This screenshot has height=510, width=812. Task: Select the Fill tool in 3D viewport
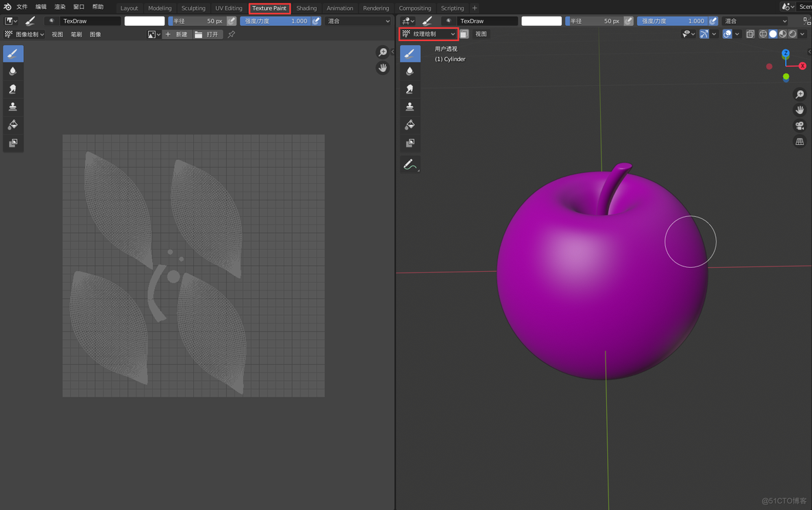pyautogui.click(x=409, y=125)
